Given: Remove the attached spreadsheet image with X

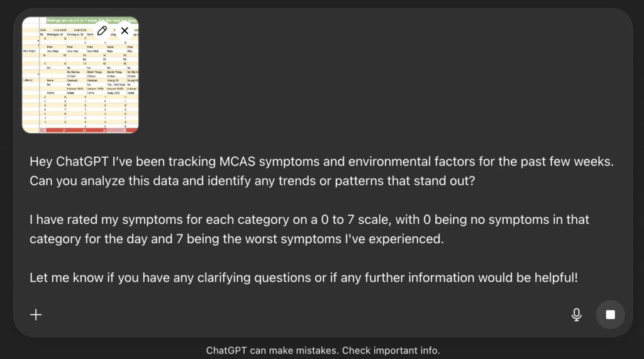Looking at the screenshot, I should tap(125, 30).
